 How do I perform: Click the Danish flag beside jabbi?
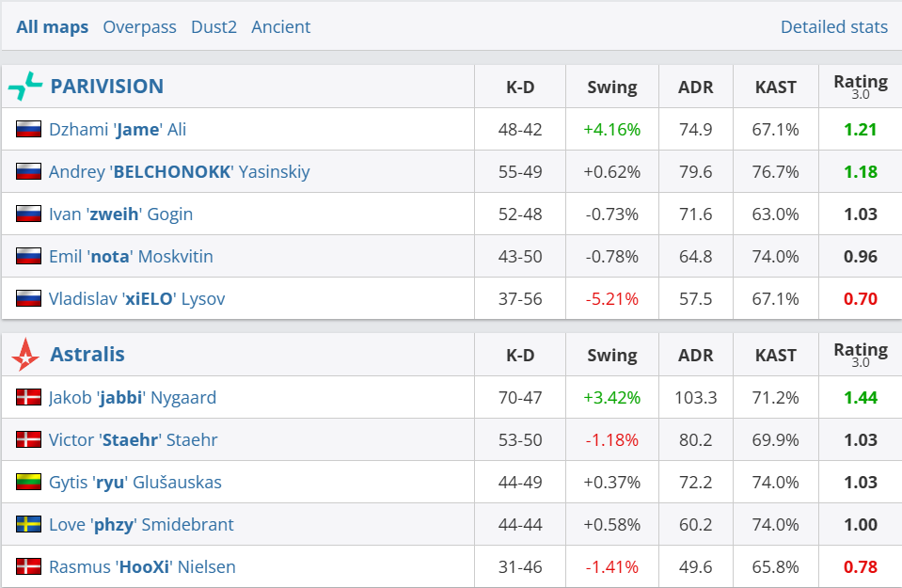29,397
